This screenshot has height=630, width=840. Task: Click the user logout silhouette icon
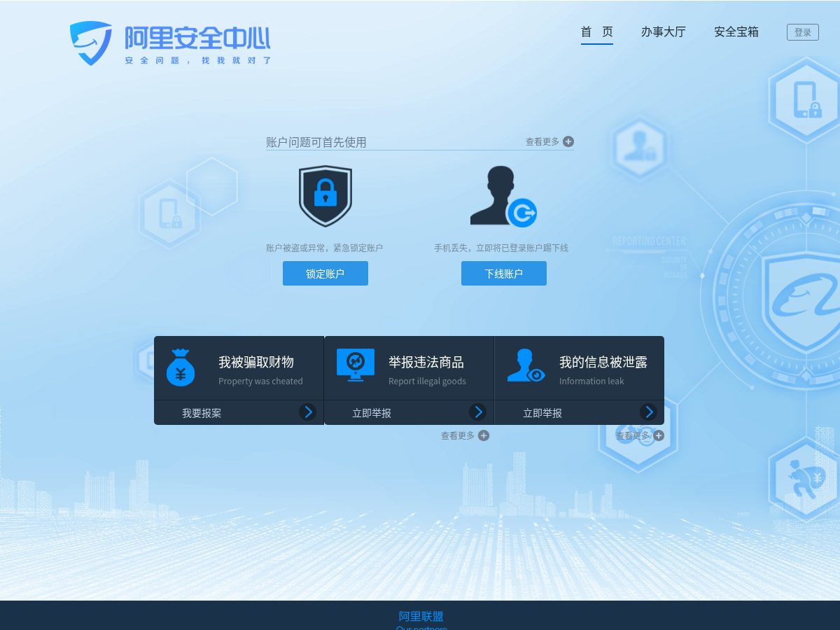click(x=504, y=197)
